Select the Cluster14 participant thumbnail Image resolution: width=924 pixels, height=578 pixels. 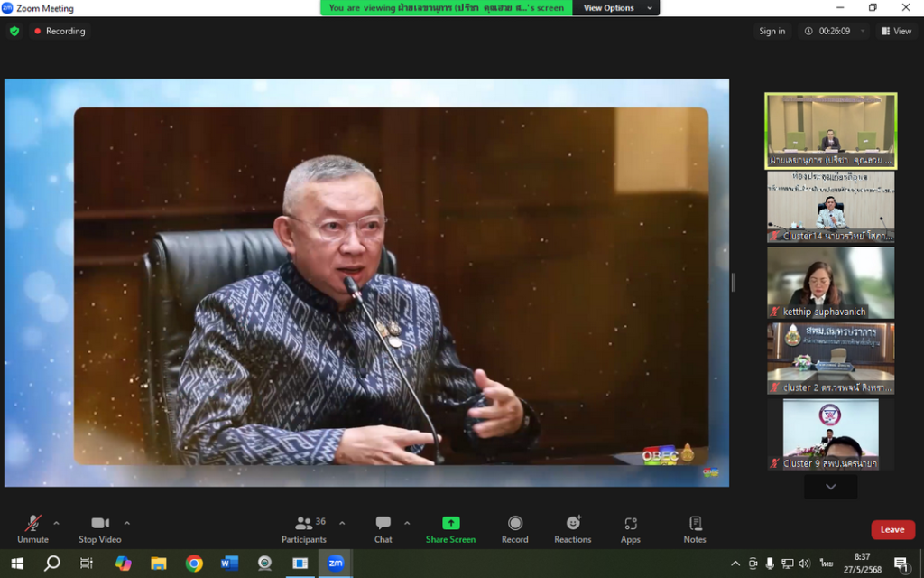coord(831,207)
